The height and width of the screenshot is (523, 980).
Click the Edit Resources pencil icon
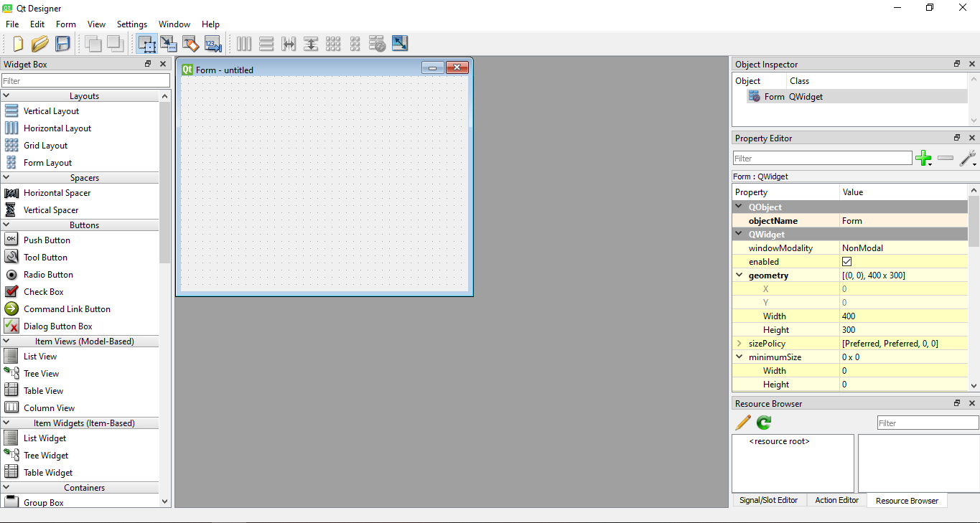743,423
